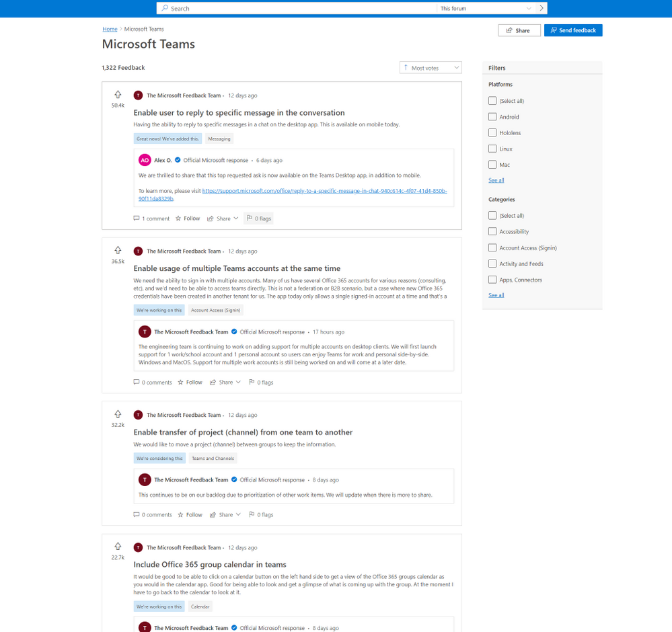Click the We're considering this status tag

coord(159,459)
